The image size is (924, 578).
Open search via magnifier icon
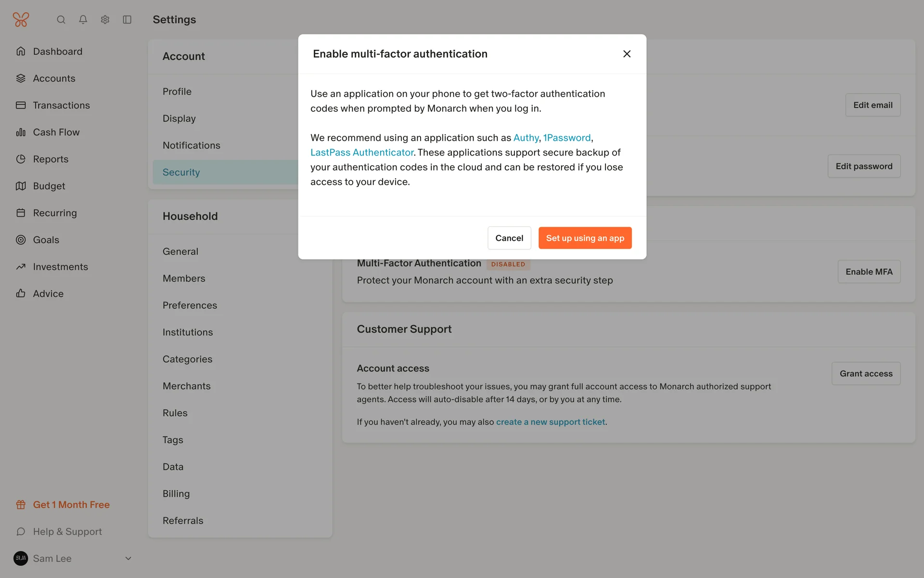[x=61, y=20]
